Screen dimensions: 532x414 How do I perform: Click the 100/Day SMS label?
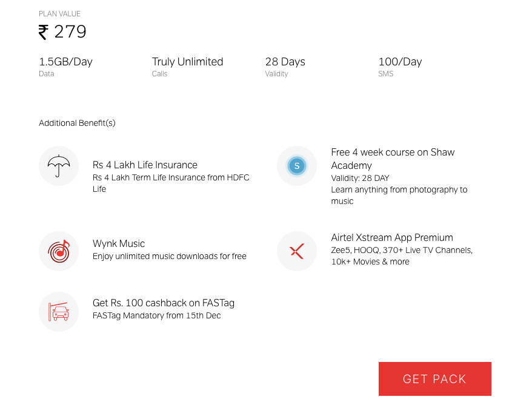(399, 67)
